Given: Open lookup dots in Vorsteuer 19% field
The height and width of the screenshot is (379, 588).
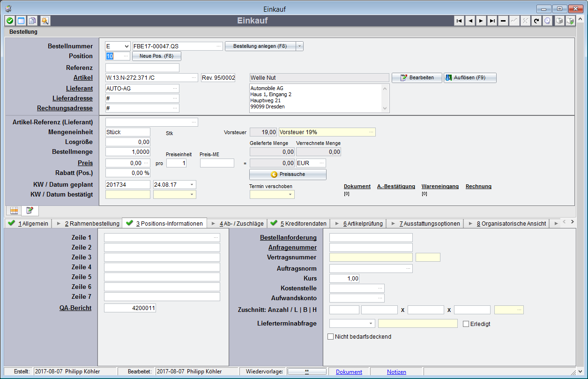Looking at the screenshot, I should [x=372, y=132].
